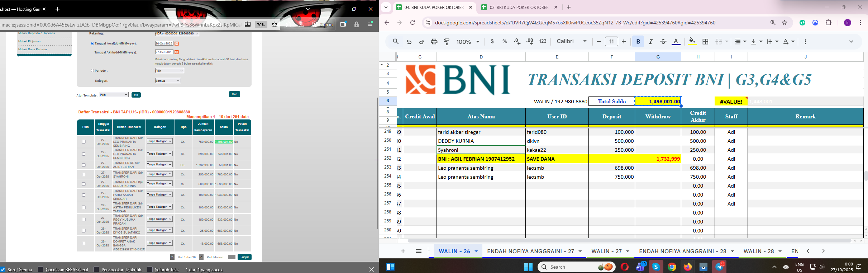This screenshot has width=868, height=273.
Task: Apply percent format to the cell
Action: [505, 42]
